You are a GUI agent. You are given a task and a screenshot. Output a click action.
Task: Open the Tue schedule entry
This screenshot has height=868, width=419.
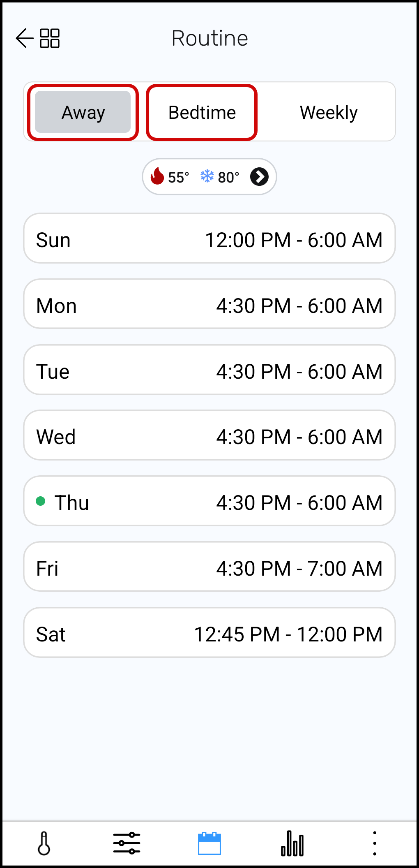tap(209, 370)
